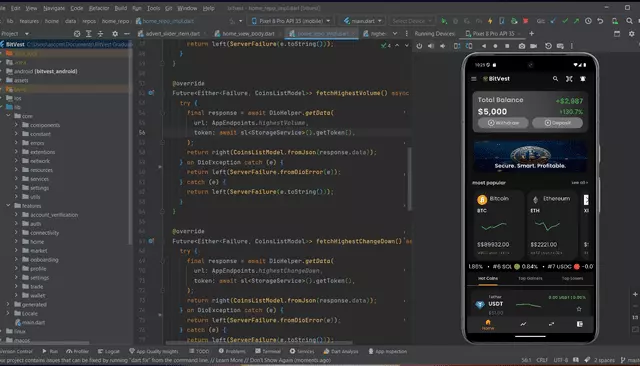640x366 pixels.
Task: Click the emulator Back triangle button
Action: coord(484,46)
